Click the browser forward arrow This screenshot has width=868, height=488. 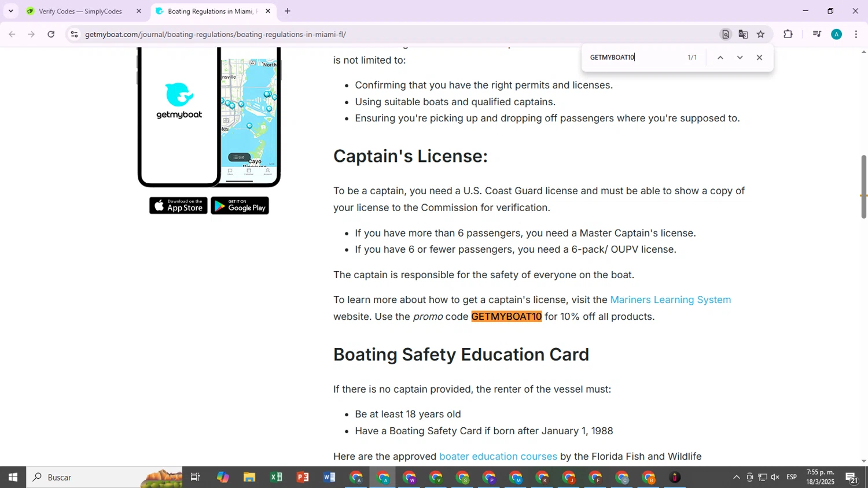click(x=32, y=34)
